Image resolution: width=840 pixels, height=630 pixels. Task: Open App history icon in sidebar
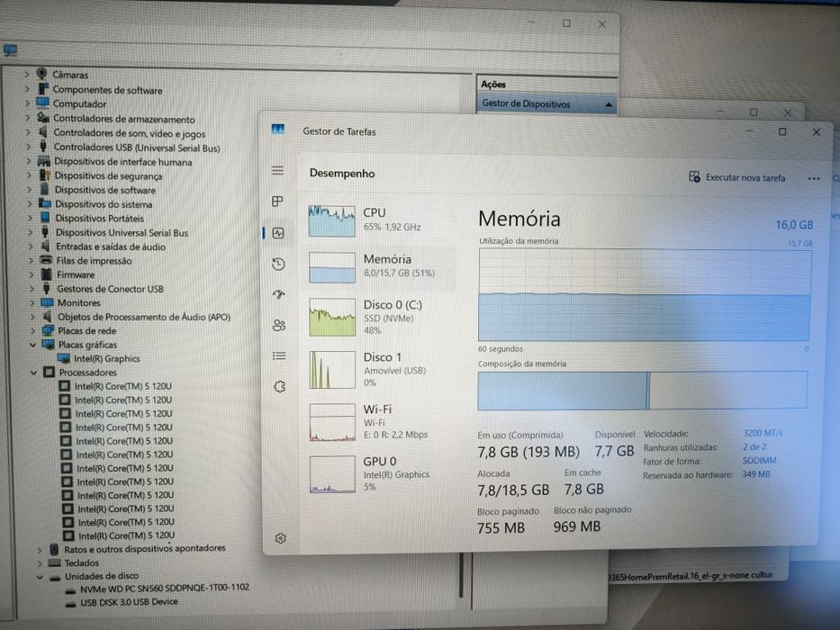[x=278, y=264]
